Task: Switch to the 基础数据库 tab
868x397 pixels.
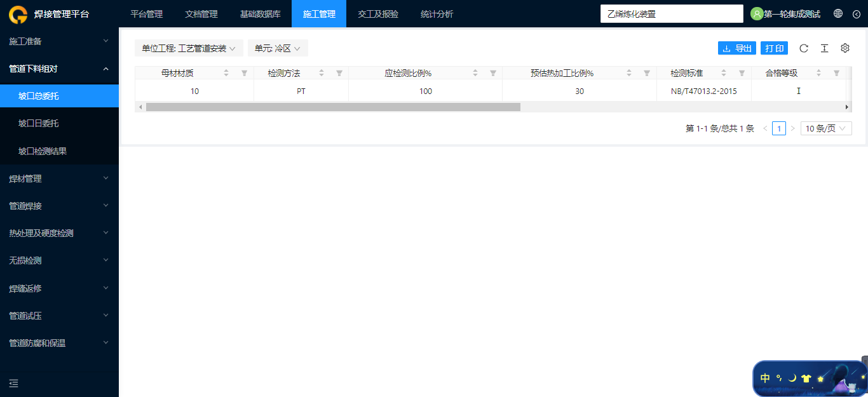Action: pos(261,14)
